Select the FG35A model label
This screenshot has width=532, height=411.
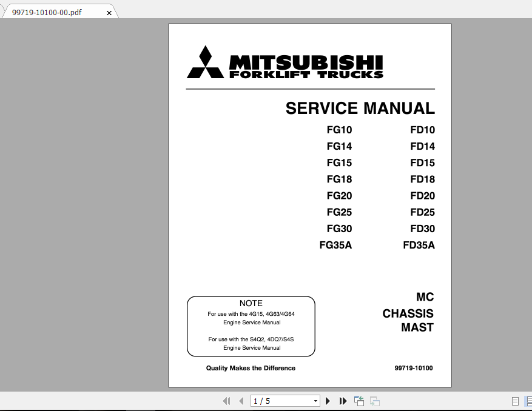[335, 245]
